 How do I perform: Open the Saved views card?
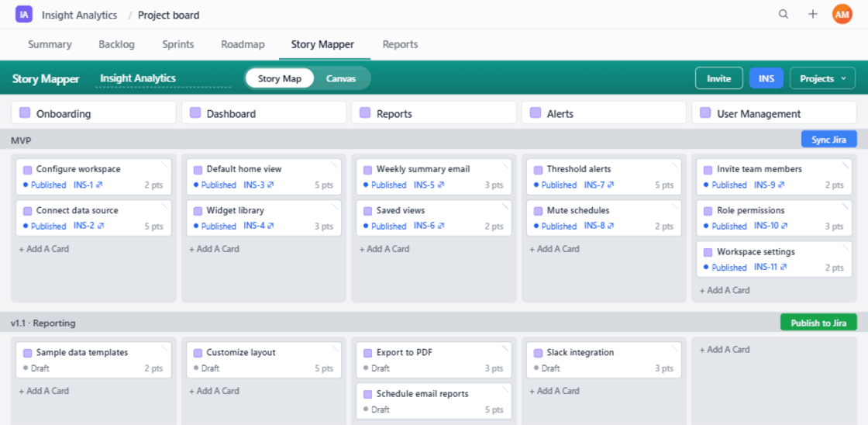point(434,218)
